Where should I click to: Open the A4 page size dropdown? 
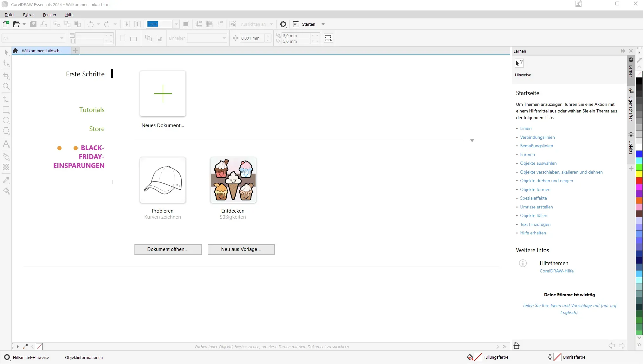point(62,38)
